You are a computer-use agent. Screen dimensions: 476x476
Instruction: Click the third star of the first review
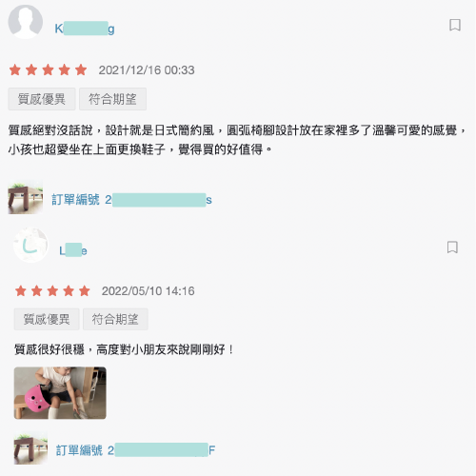click(x=49, y=69)
